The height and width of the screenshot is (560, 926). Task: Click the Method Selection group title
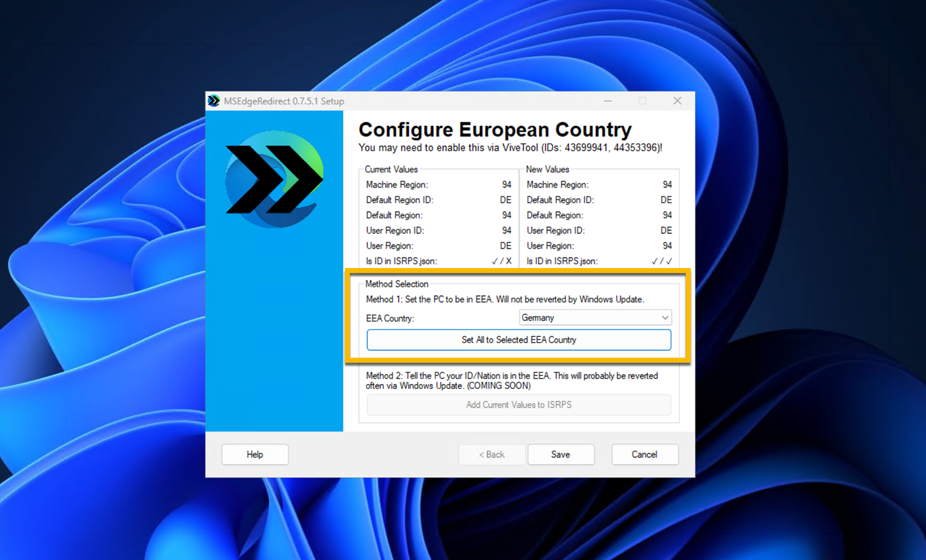[x=397, y=284]
